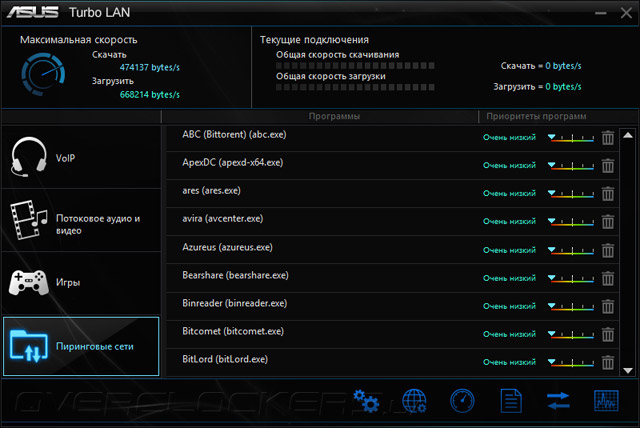Delete Azureus entry with trash icon
Screen dimensions: 640x428
[x=608, y=250]
